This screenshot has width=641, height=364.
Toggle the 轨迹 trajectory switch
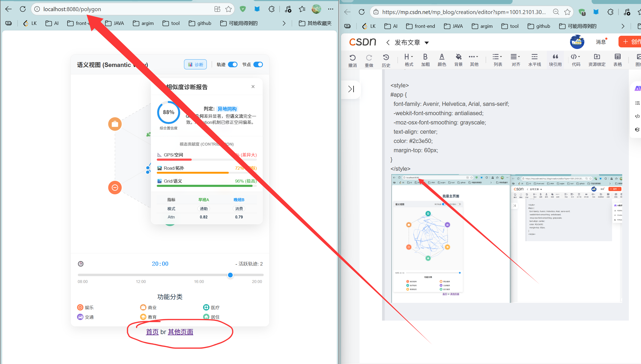233,65
